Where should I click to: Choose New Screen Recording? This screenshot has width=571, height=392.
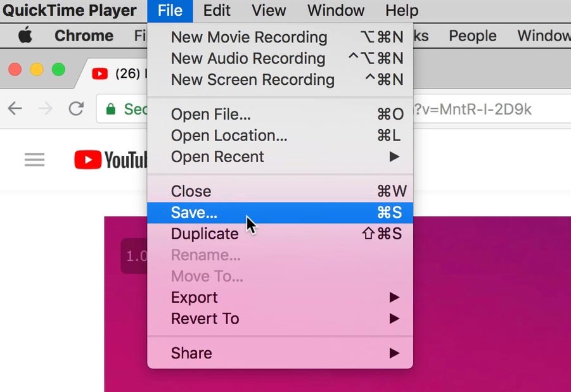click(280, 80)
